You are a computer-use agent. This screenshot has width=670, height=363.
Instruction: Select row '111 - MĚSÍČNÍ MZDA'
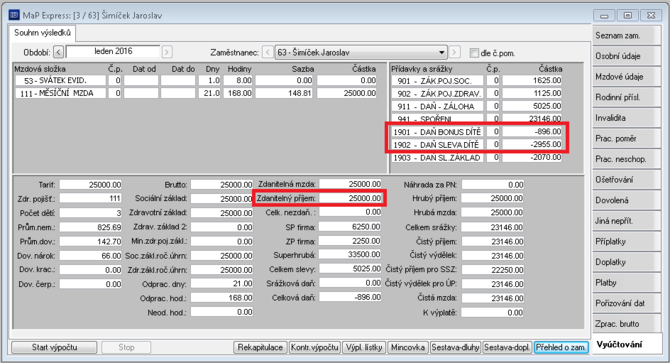196,93
